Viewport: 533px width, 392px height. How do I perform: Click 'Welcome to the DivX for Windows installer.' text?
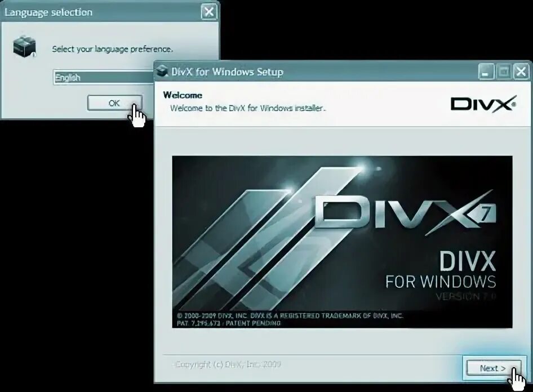pos(248,108)
